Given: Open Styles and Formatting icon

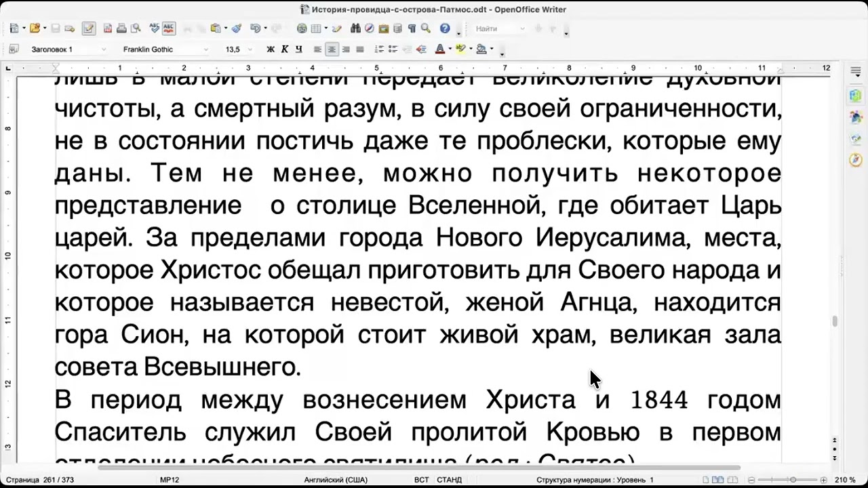Looking at the screenshot, I should point(14,49).
